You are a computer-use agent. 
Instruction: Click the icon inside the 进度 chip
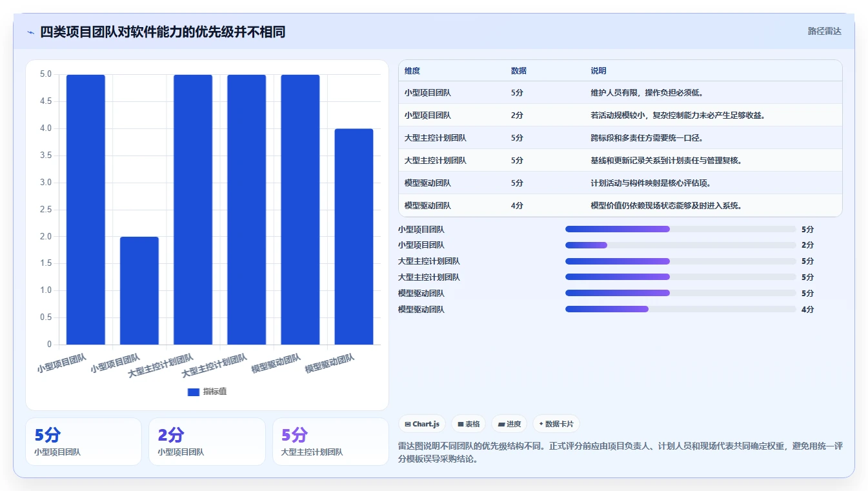click(x=501, y=425)
